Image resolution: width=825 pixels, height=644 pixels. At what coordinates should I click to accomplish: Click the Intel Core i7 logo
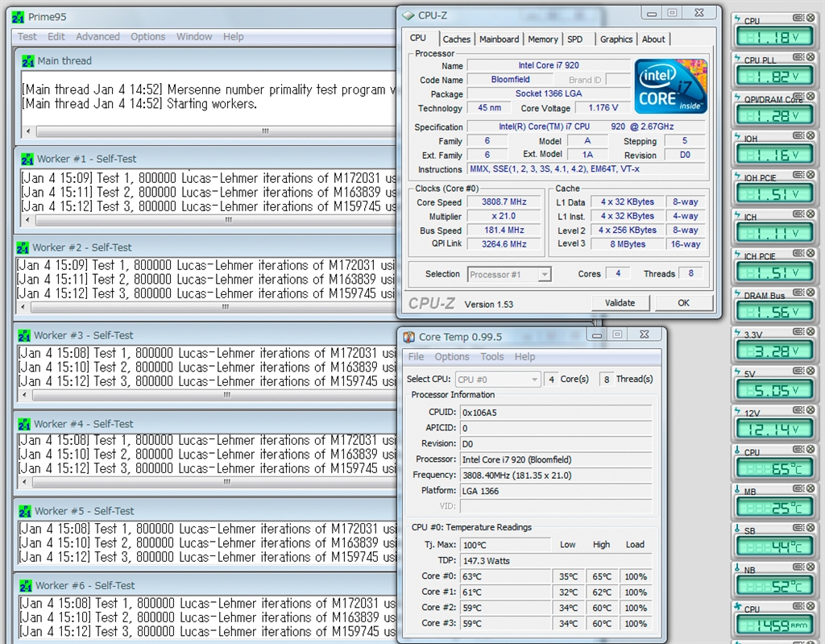coord(670,85)
